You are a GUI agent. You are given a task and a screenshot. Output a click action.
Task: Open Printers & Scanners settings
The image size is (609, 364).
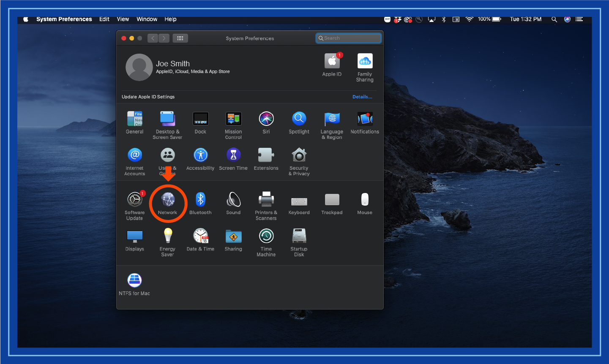point(266,200)
